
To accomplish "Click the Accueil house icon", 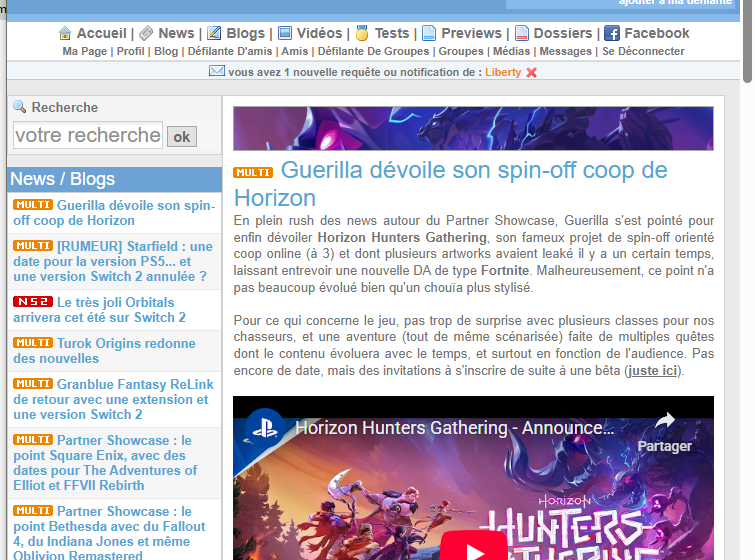I will click(65, 33).
